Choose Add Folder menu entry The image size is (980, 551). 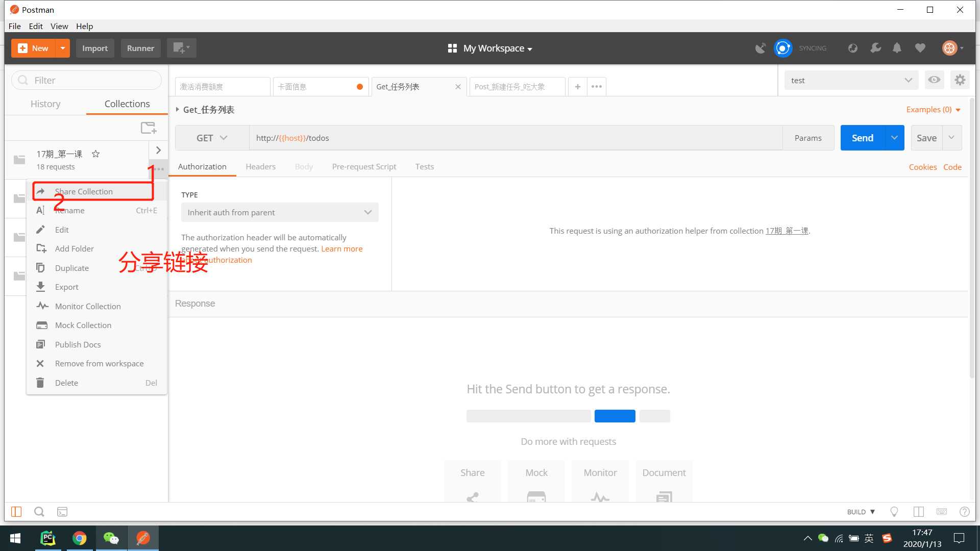(x=96, y=248)
